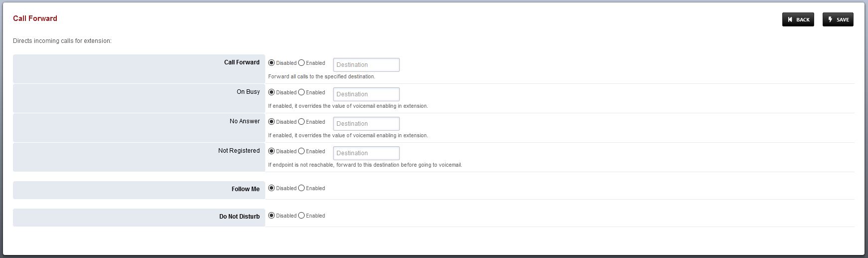Enable Do Not Disturb

301,216
